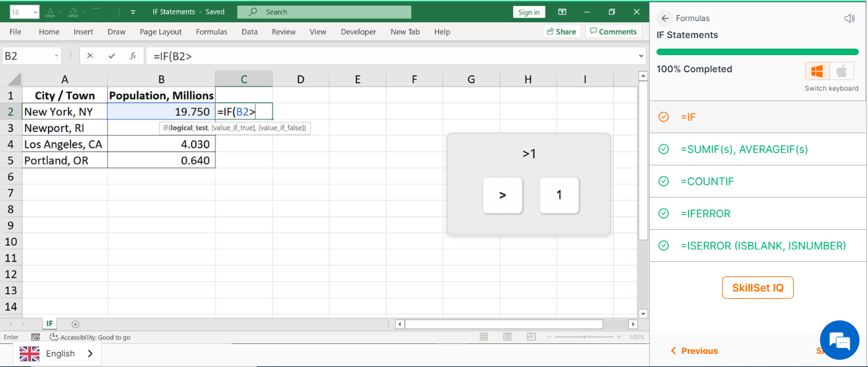The image size is (868, 367).
Task: Open the font size dropdown
Action: pyautogui.click(x=35, y=12)
